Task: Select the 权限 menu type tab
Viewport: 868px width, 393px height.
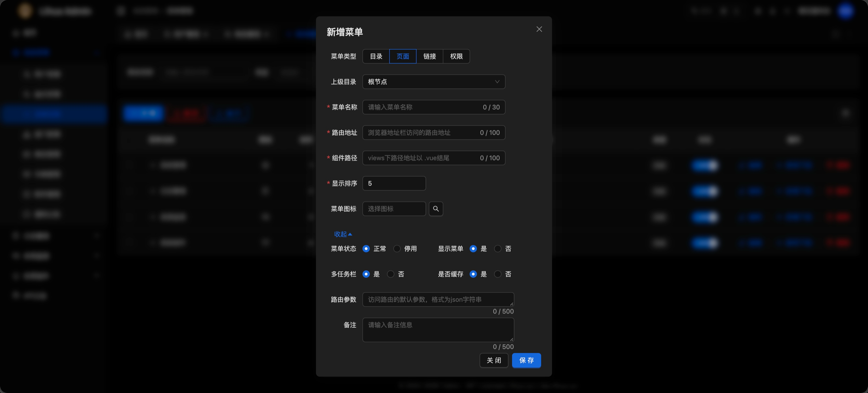Action: 456,56
